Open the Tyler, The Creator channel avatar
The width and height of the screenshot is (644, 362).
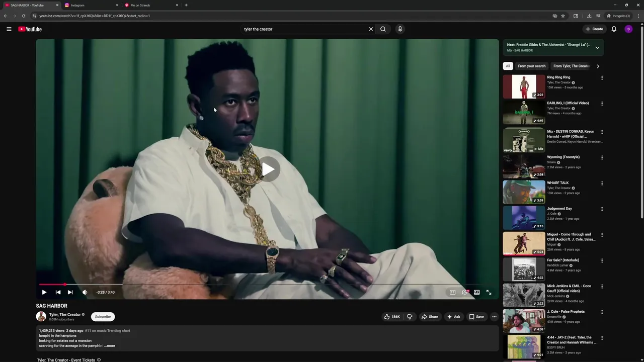(41, 316)
